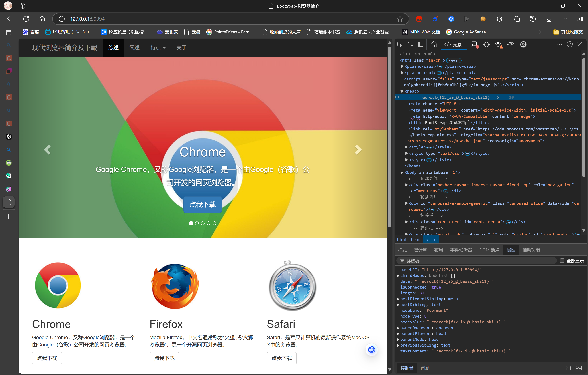This screenshot has height=375, width=588.
Task: Expand the ownerDocument property
Action: (398, 328)
